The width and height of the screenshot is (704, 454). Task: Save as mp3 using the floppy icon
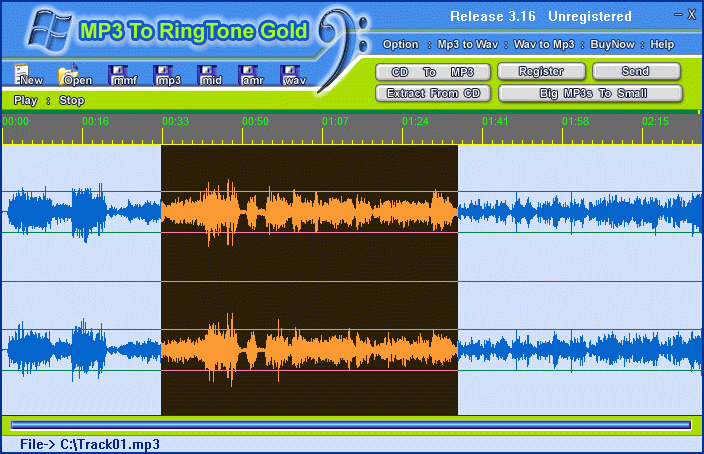click(x=167, y=75)
